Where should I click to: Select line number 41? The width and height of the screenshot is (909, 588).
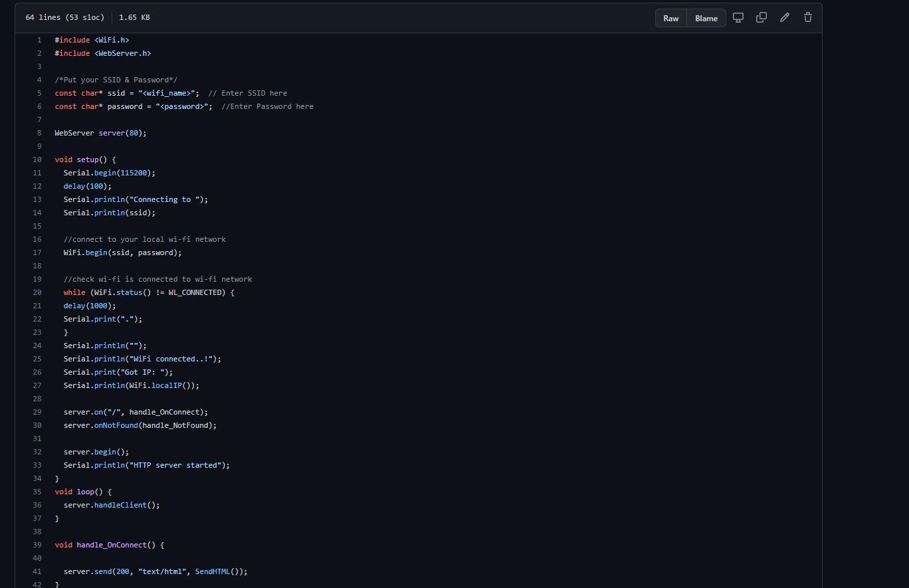point(37,571)
